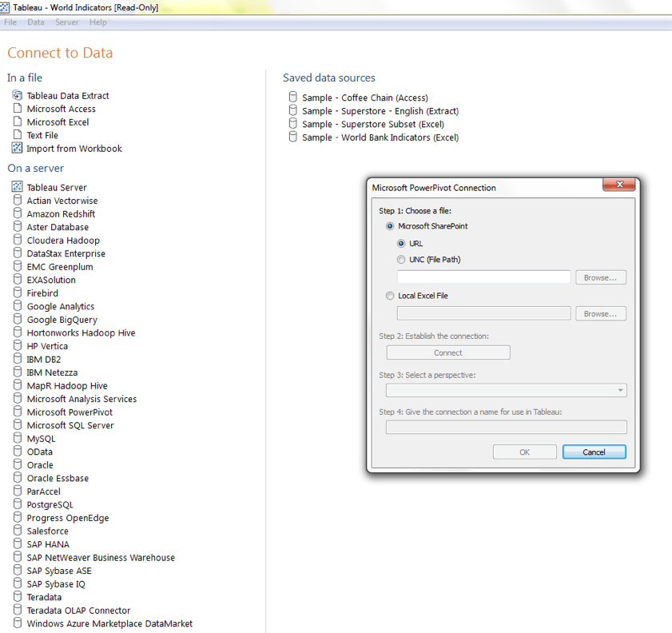This screenshot has width=672, height=633.
Task: Click the SharePoint URL input field
Action: tap(483, 277)
